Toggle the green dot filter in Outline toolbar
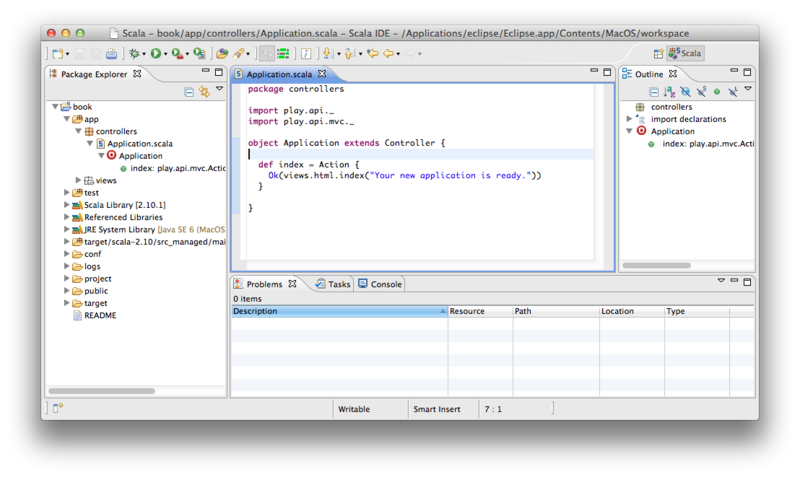Screen dimensions: 800x477 (x=717, y=92)
